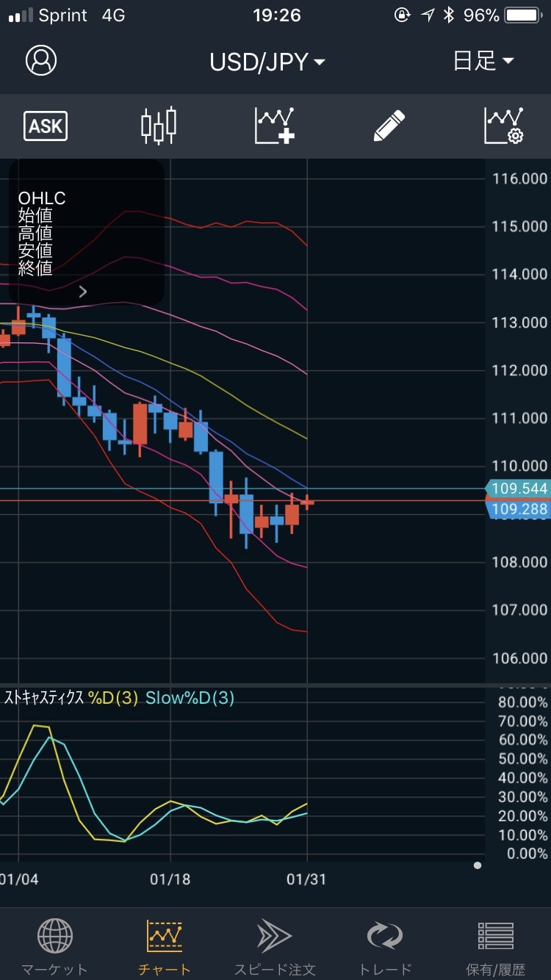Tap the 始値 open price label
Screen dimensions: 551x980
tap(35, 216)
